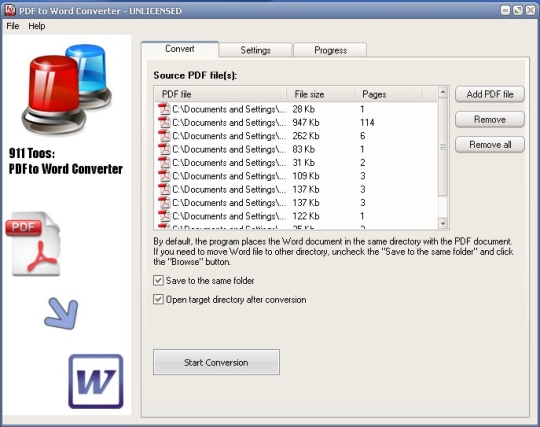
Task: Select the 109 Kb file path
Action: coord(229,176)
